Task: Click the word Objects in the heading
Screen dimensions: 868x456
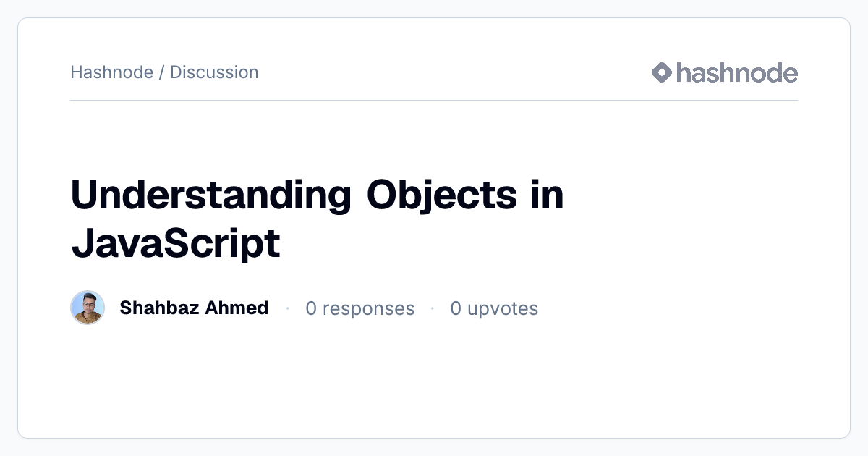Action: 442,195
